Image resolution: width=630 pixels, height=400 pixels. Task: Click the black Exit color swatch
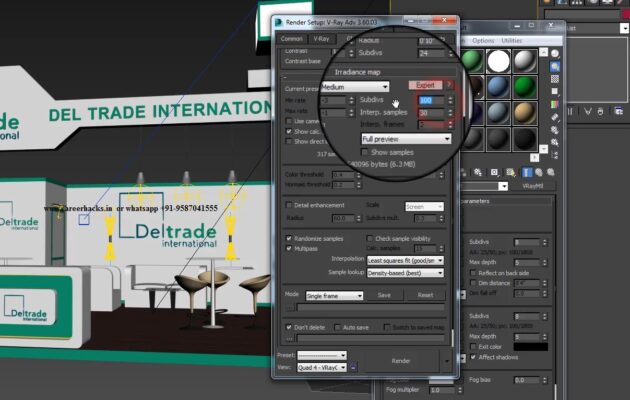pos(530,346)
